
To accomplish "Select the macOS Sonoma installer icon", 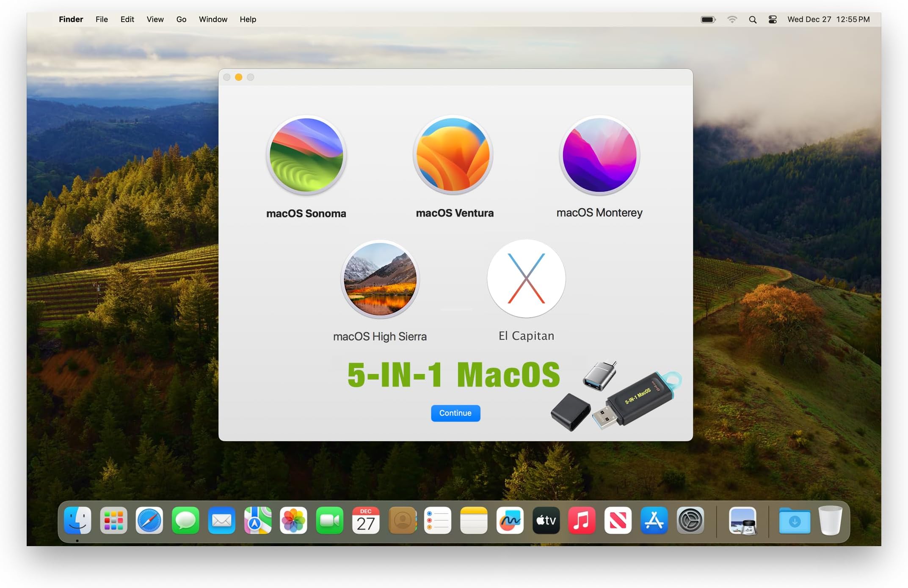I will [x=306, y=155].
